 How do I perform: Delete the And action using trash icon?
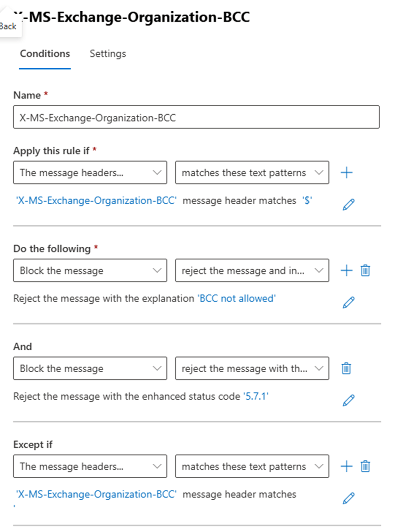coord(346,368)
